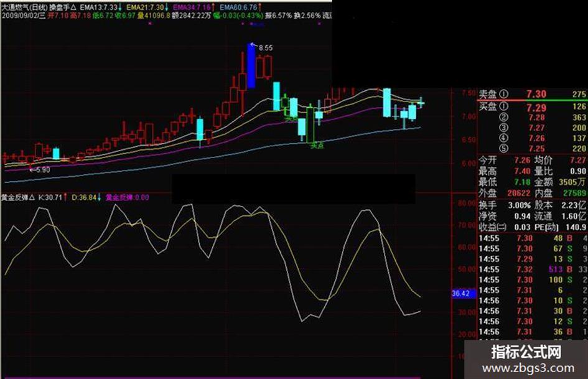Select bid level ④ price 7.26

[x=536, y=138]
